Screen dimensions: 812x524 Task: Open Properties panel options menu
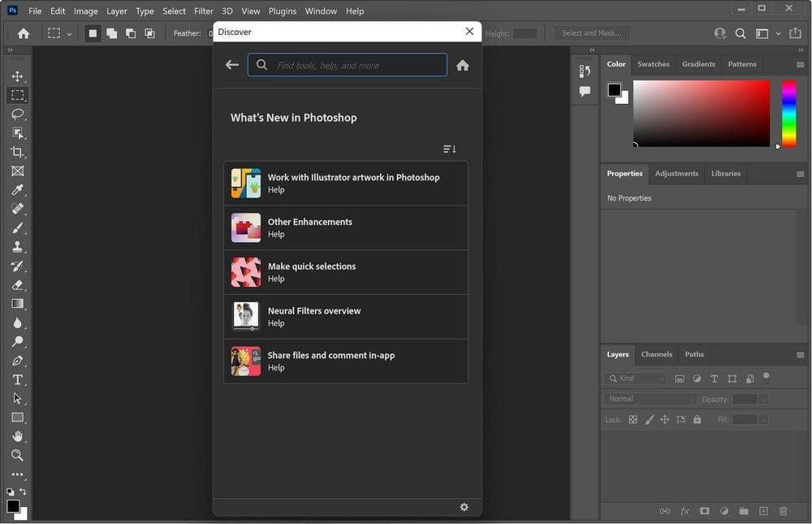800,174
